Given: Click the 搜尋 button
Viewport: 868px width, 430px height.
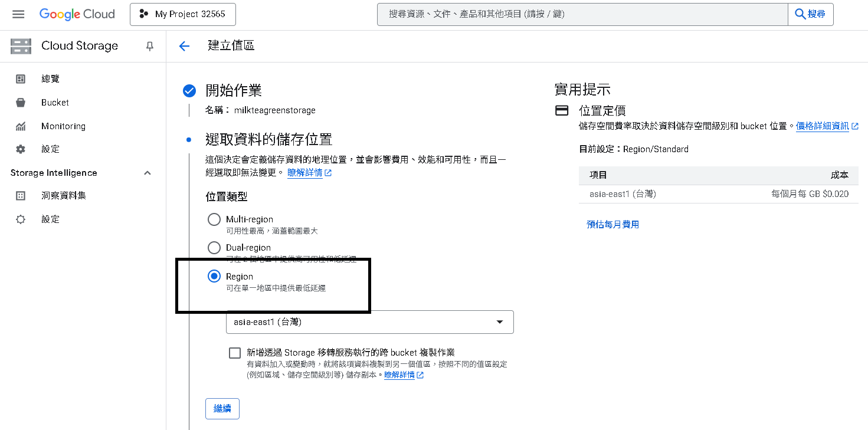Looking at the screenshot, I should pyautogui.click(x=811, y=14).
